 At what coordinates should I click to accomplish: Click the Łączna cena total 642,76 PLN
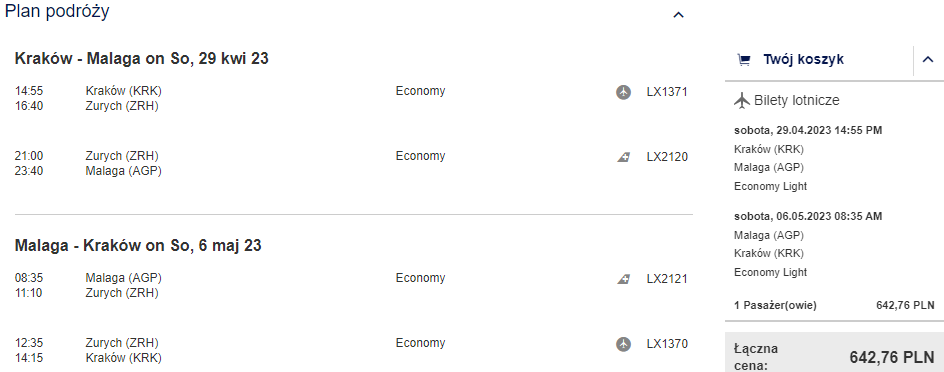point(892,357)
